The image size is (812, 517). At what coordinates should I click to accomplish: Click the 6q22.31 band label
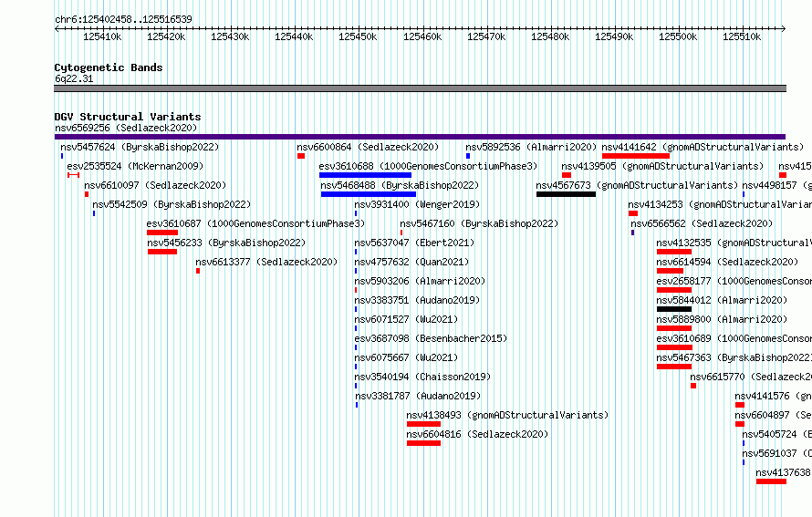tap(74, 78)
